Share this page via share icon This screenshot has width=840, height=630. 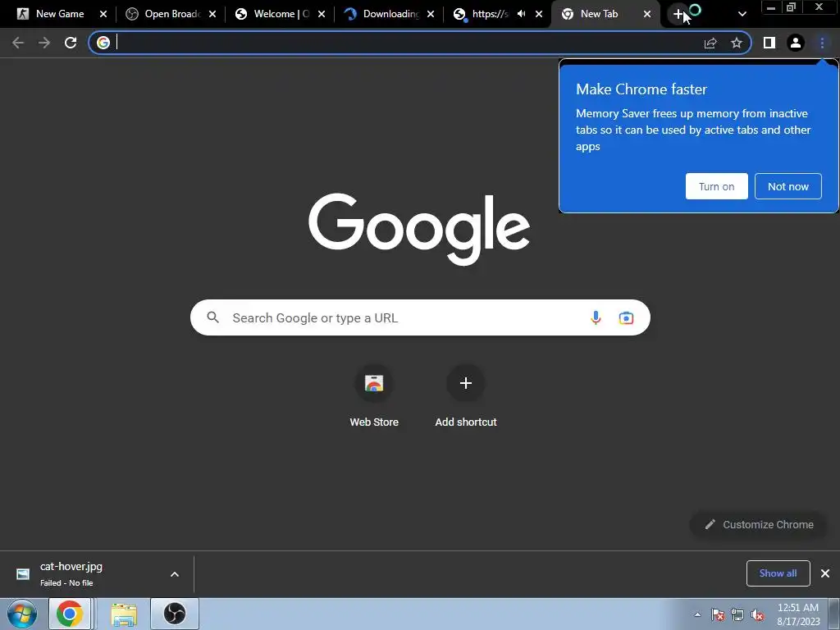pyautogui.click(x=710, y=43)
